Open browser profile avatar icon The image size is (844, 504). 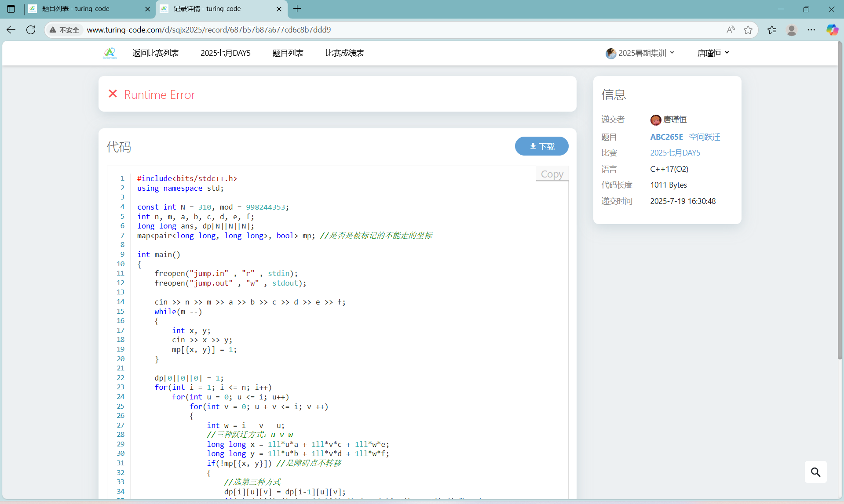pyautogui.click(x=791, y=30)
